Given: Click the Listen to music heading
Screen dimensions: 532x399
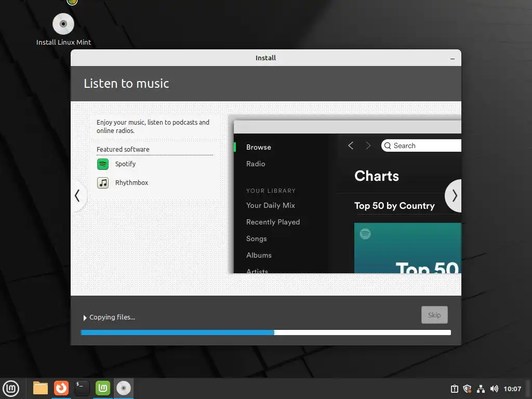Looking at the screenshot, I should pos(126,84).
